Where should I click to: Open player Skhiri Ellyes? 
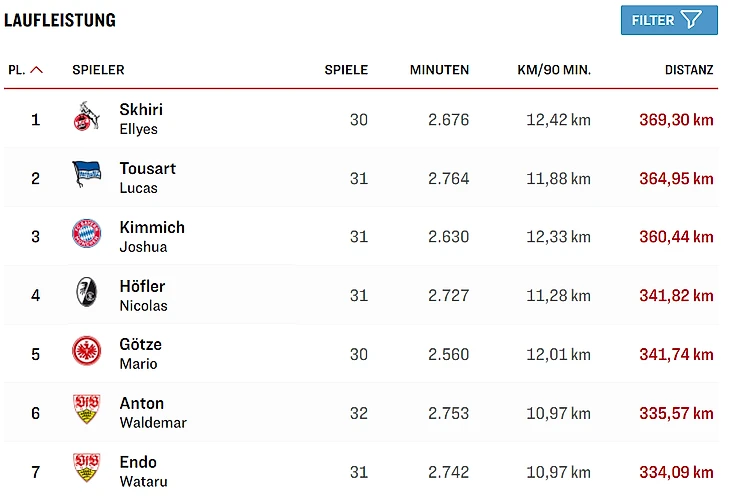141,118
